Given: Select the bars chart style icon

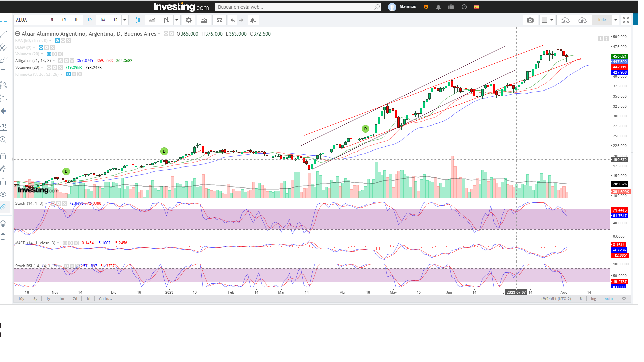Looking at the screenshot, I should [166, 20].
